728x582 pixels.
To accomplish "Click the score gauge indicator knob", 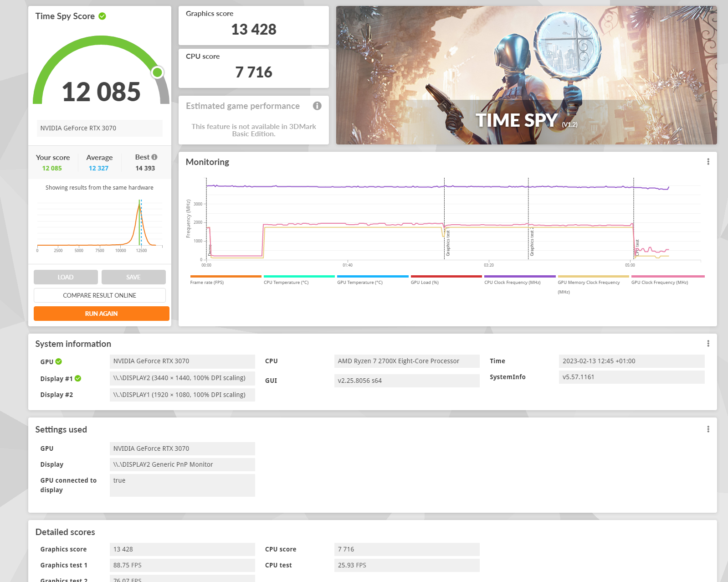I will (x=158, y=72).
